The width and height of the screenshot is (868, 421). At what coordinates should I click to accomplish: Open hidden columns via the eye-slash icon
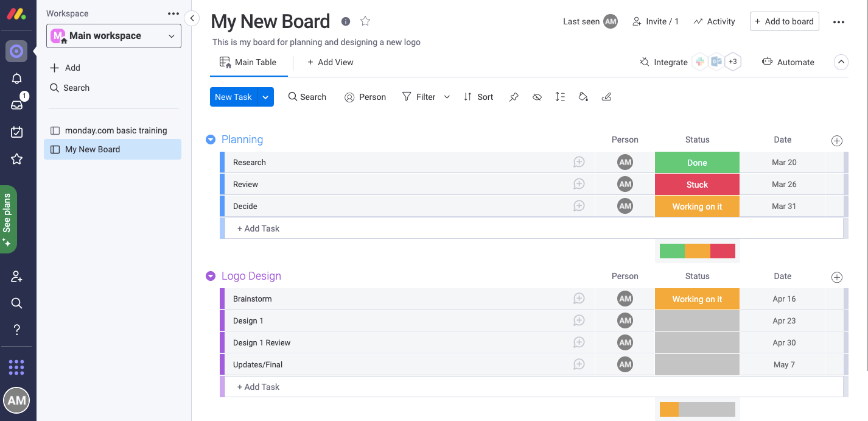[x=537, y=97]
